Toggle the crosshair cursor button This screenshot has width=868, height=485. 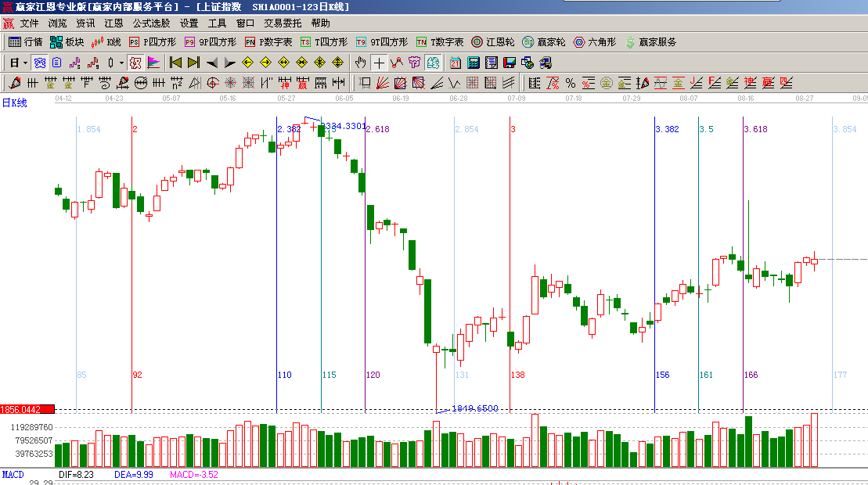tap(379, 63)
